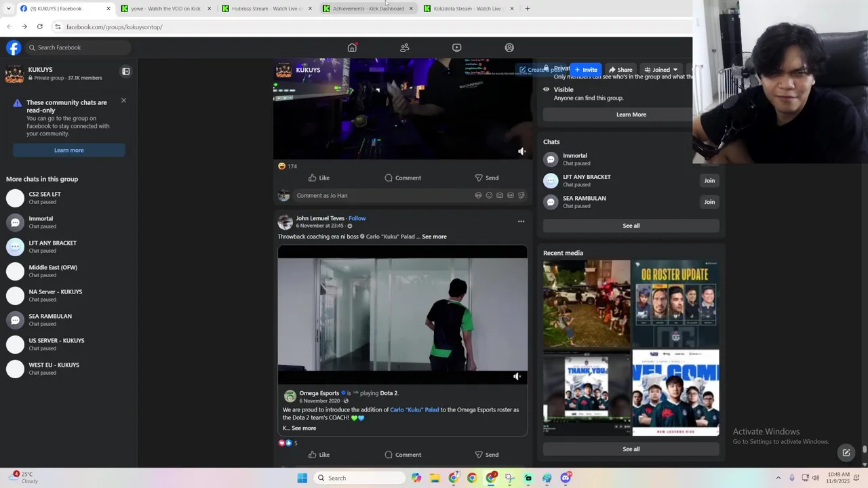Viewport: 868px width, 488px height.
Task: Open the OG Roster Update media thumbnail
Action: tap(675, 304)
